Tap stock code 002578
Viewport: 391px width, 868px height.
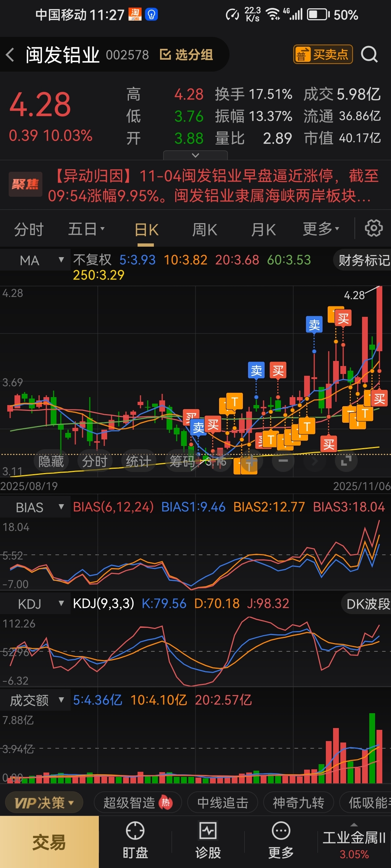point(127,55)
